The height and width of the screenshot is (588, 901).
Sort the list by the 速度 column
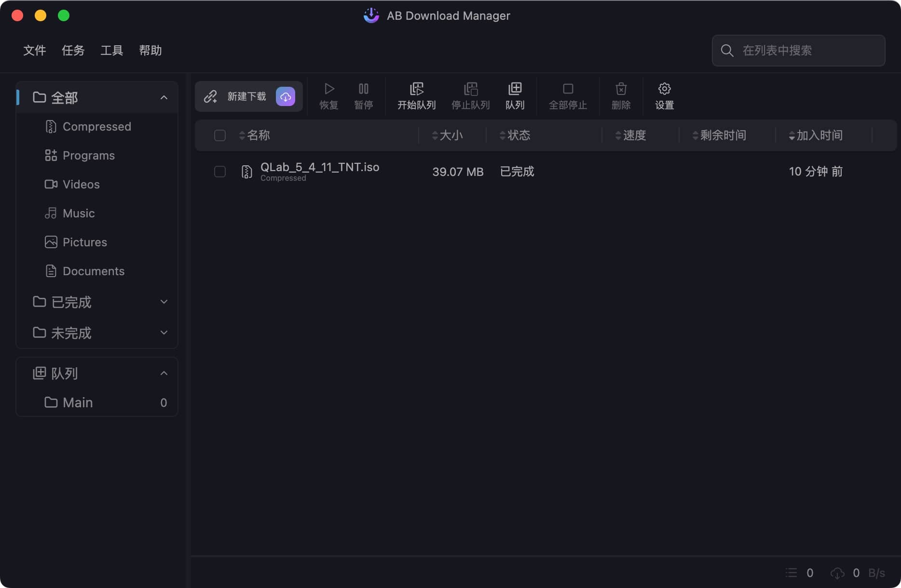[631, 135]
